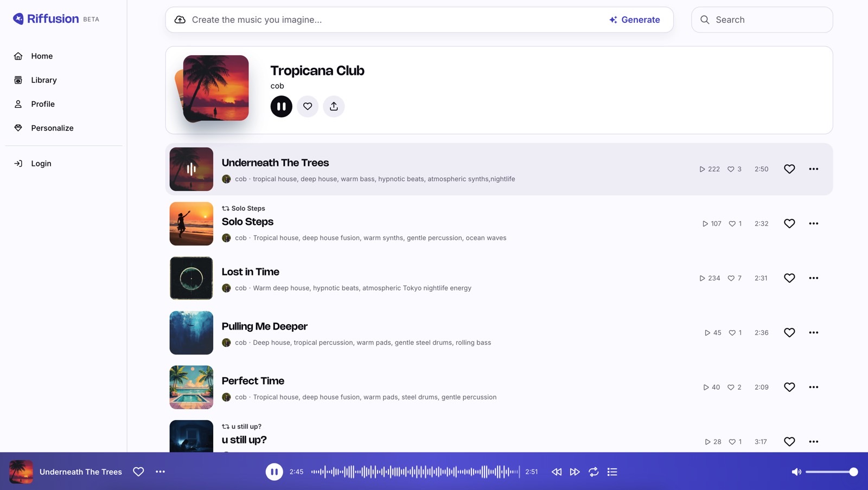Skip to previous track in player
The image size is (868, 490).
557,472
